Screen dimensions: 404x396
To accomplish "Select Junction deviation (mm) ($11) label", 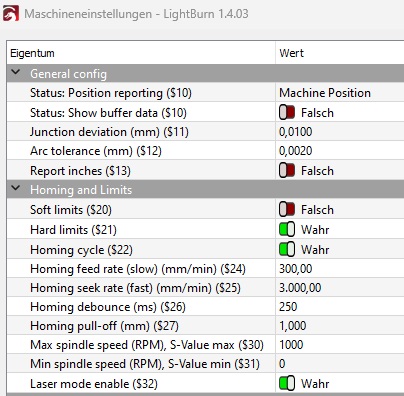I will (109, 132).
